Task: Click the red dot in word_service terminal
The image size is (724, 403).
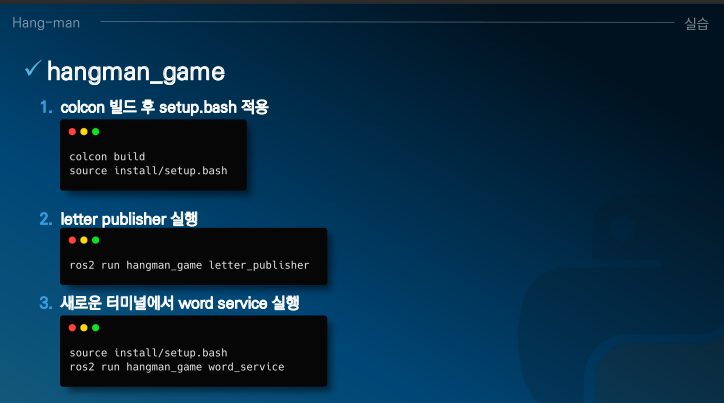Action: [72, 328]
